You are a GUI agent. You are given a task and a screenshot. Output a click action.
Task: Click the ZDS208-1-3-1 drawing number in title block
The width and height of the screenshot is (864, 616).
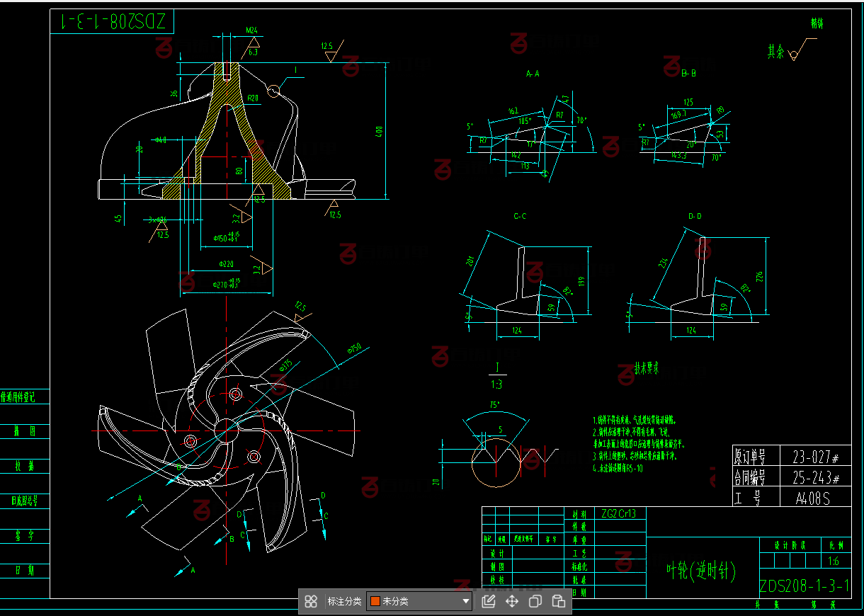click(x=805, y=586)
